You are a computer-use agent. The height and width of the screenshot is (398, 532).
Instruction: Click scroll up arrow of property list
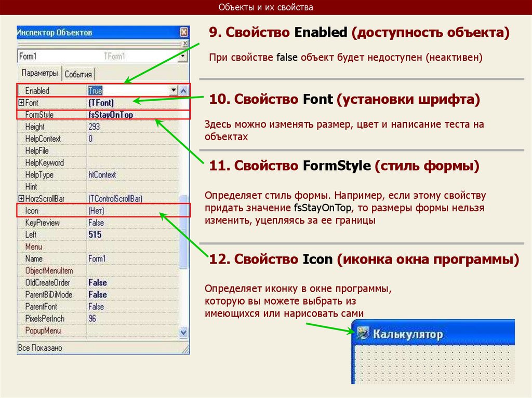[183, 90]
